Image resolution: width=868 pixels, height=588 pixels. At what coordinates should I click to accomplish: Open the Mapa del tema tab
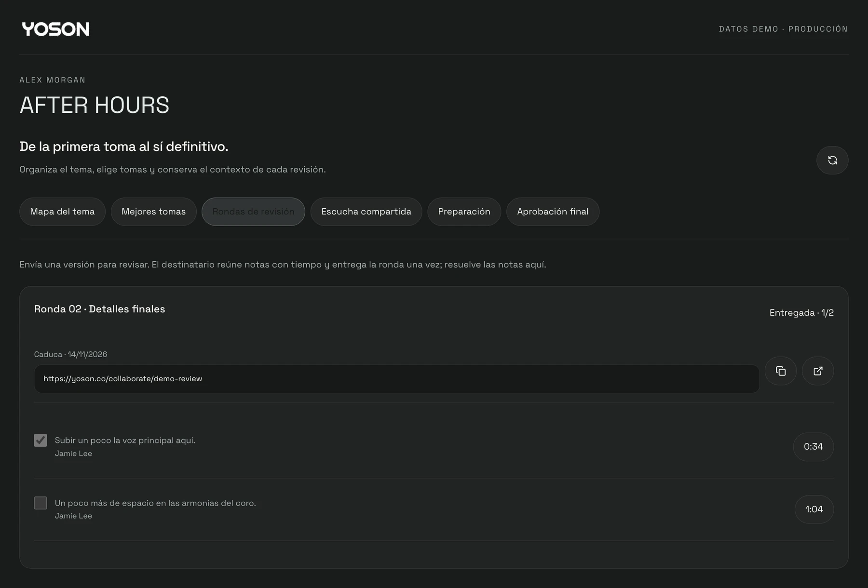62,212
